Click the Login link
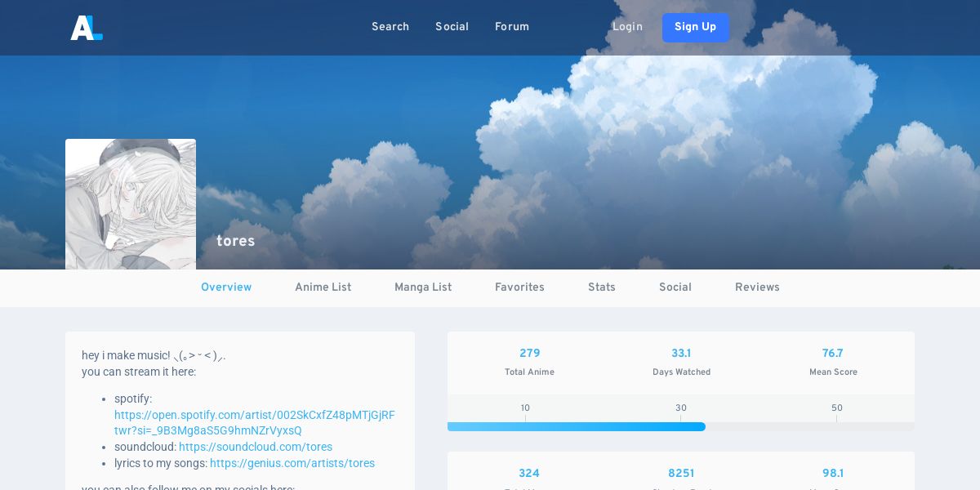 point(627,27)
